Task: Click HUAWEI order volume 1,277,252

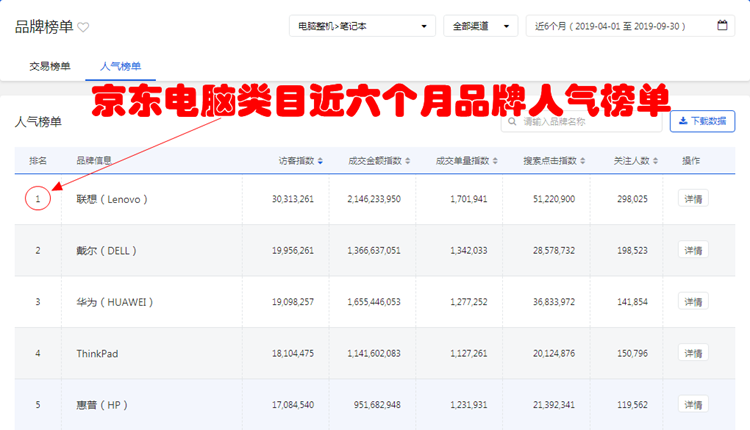Action: click(469, 302)
